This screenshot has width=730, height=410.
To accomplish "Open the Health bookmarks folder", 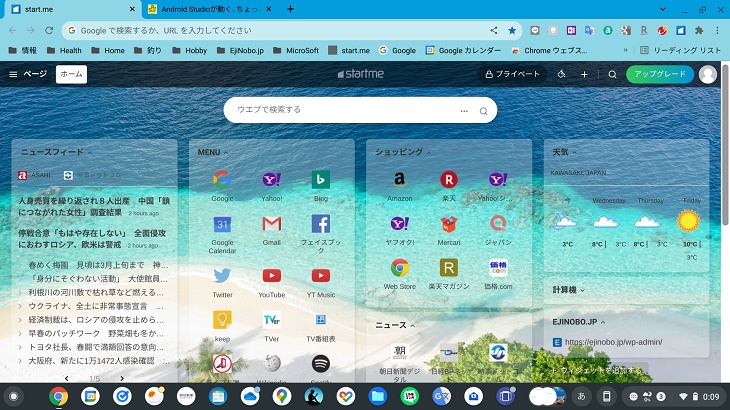I will coord(64,50).
